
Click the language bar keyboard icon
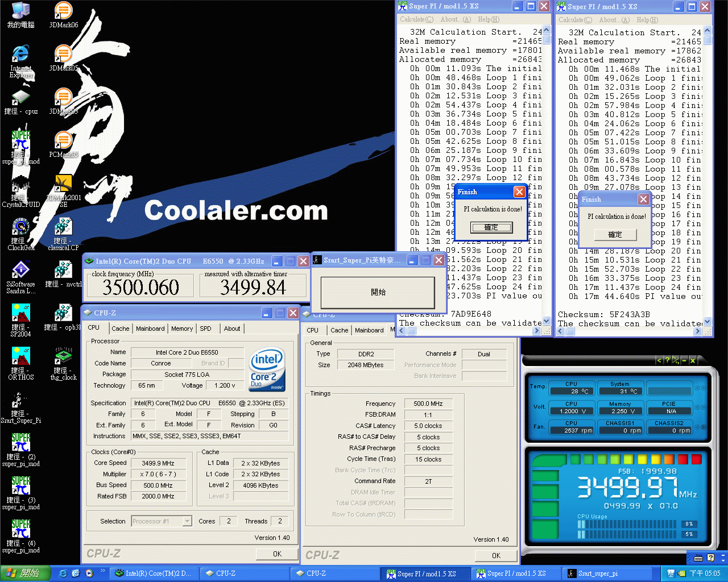698,558
